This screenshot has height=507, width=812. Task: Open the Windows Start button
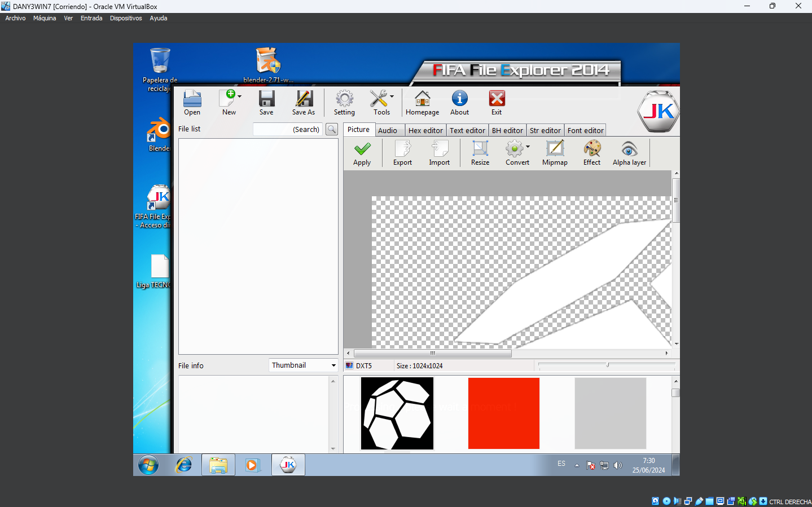[x=148, y=465]
